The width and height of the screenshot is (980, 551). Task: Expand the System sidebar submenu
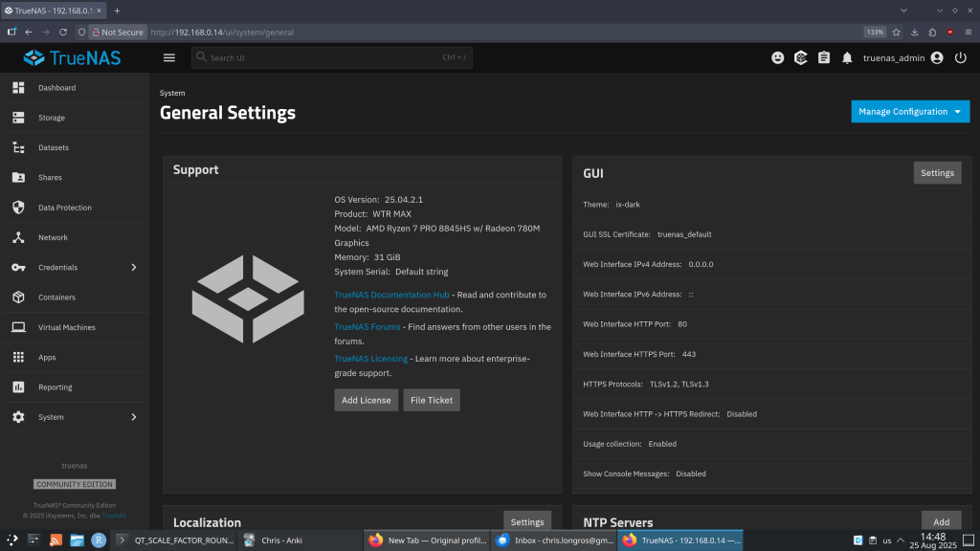[x=133, y=417]
